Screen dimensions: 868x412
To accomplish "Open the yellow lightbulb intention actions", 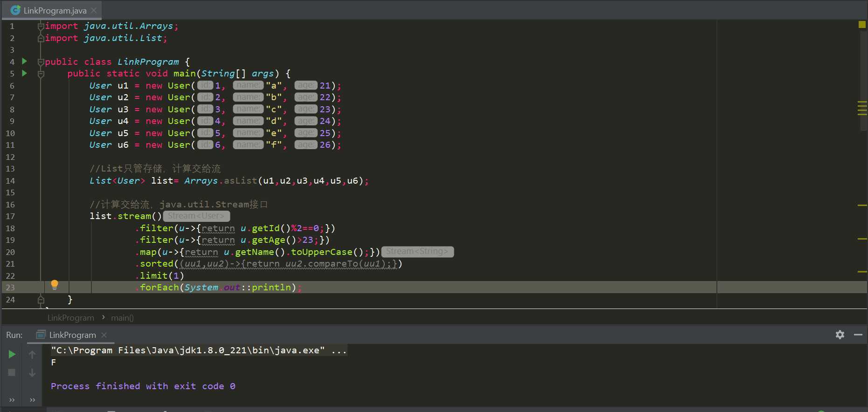I will point(55,285).
